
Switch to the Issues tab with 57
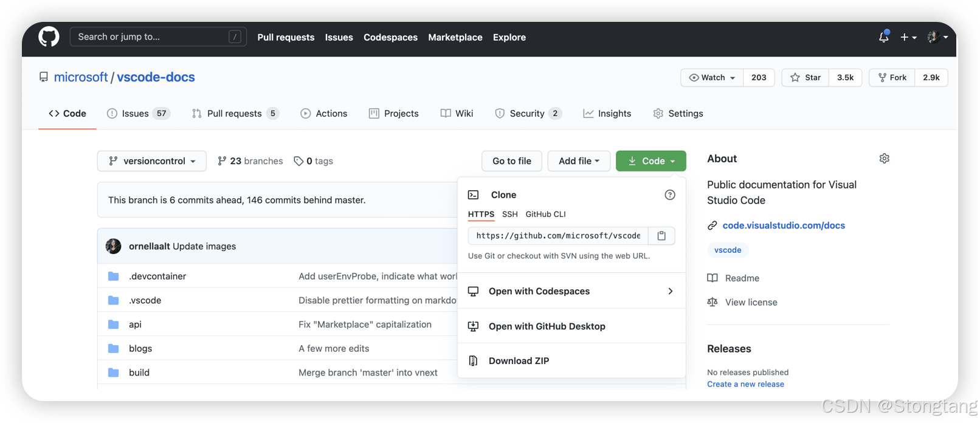tap(139, 113)
